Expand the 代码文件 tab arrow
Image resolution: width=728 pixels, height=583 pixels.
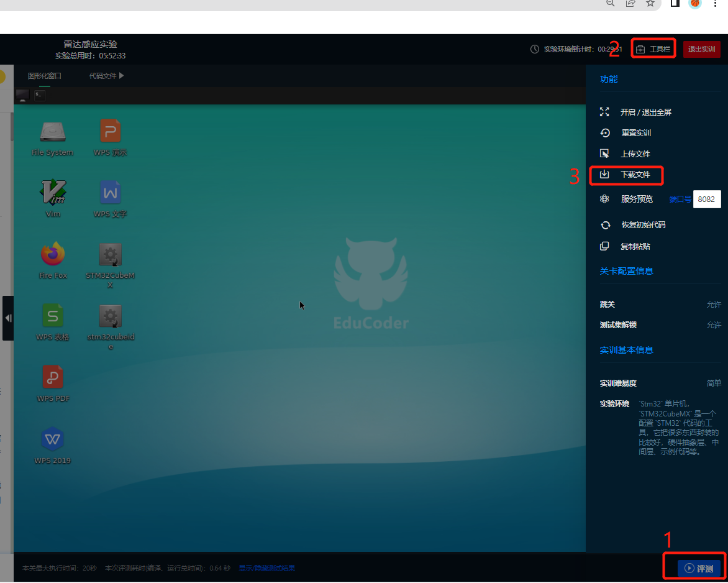click(121, 76)
